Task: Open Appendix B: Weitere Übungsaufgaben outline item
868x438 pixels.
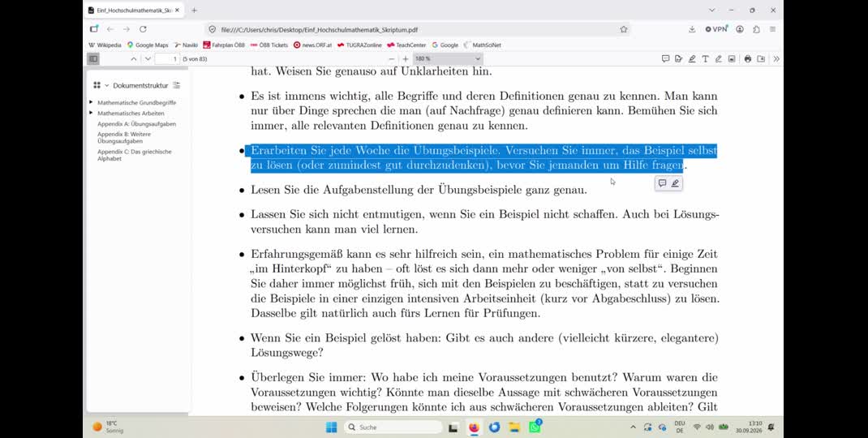Action: coord(124,137)
